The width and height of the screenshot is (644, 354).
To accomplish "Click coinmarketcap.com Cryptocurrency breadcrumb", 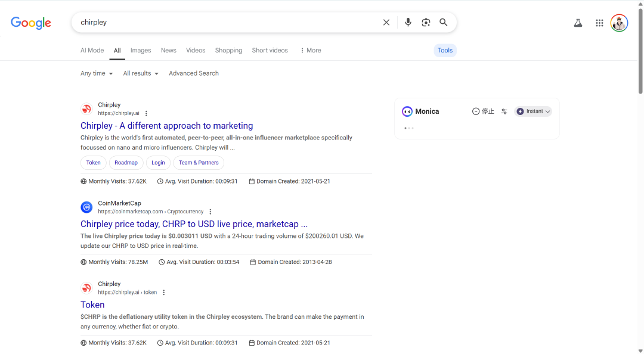I will tap(151, 212).
